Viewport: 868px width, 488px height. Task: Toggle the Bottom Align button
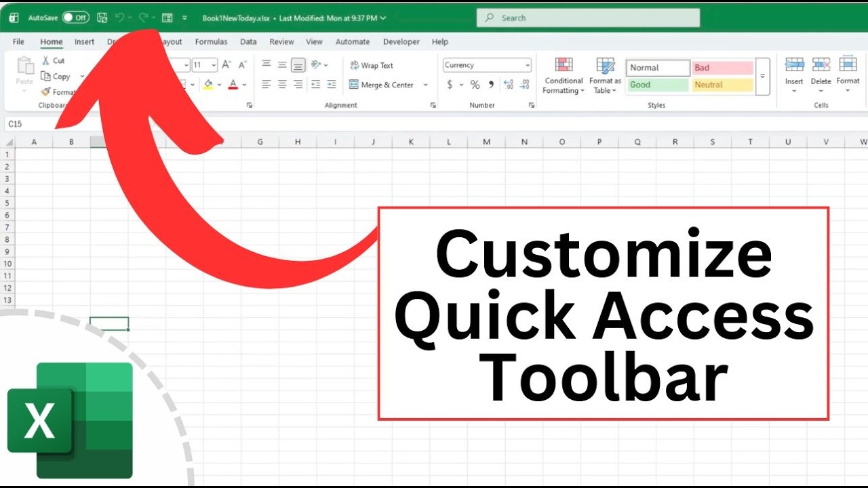(298, 65)
